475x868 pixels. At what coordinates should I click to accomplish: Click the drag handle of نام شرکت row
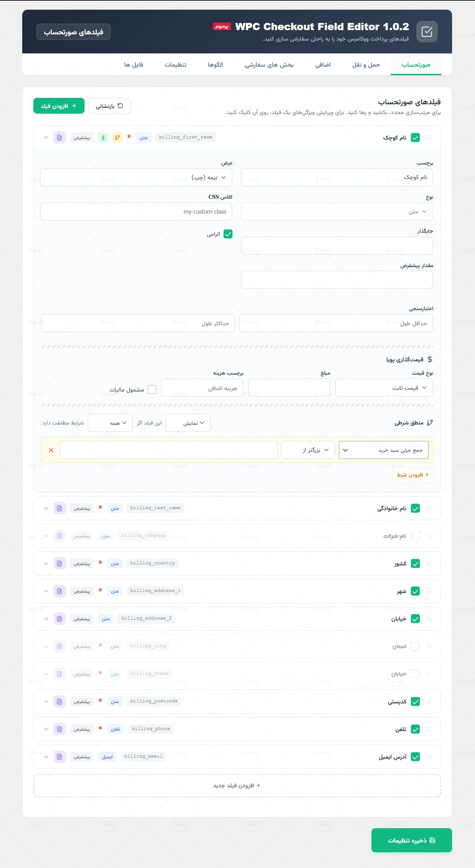429,536
